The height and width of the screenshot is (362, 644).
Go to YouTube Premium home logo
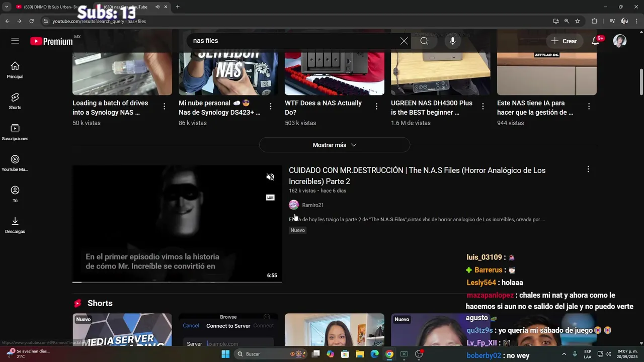[51, 41]
